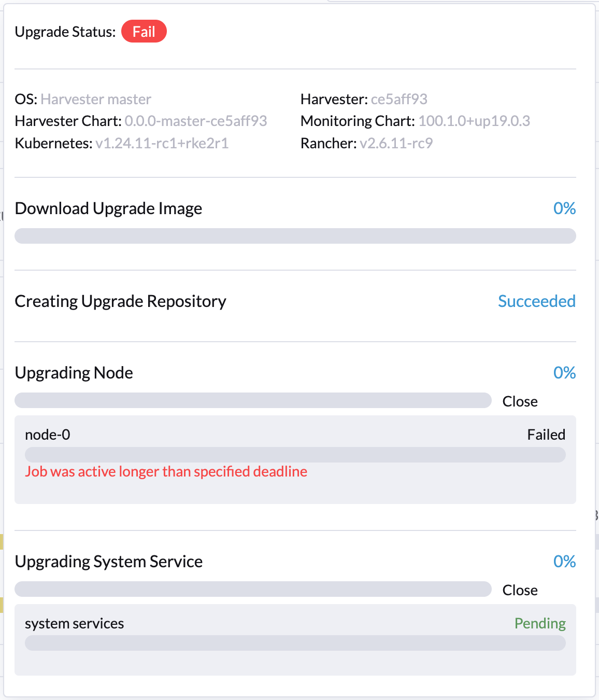Collapse the Upgrading Node details with Close
Screen dimensions: 599x700
[520, 401]
